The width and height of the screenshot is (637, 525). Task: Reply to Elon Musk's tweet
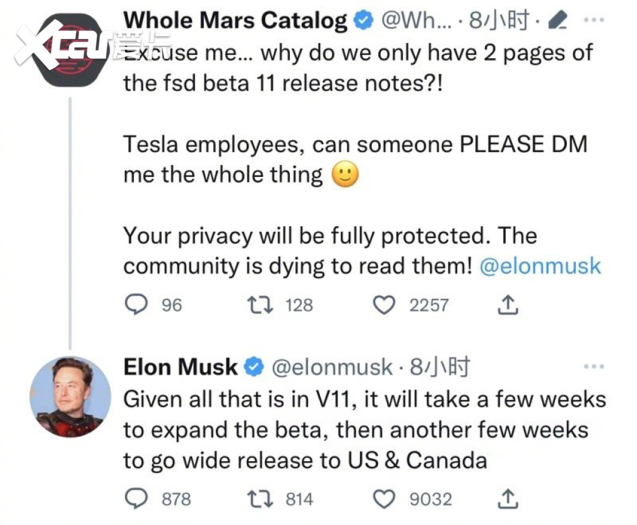(x=136, y=499)
